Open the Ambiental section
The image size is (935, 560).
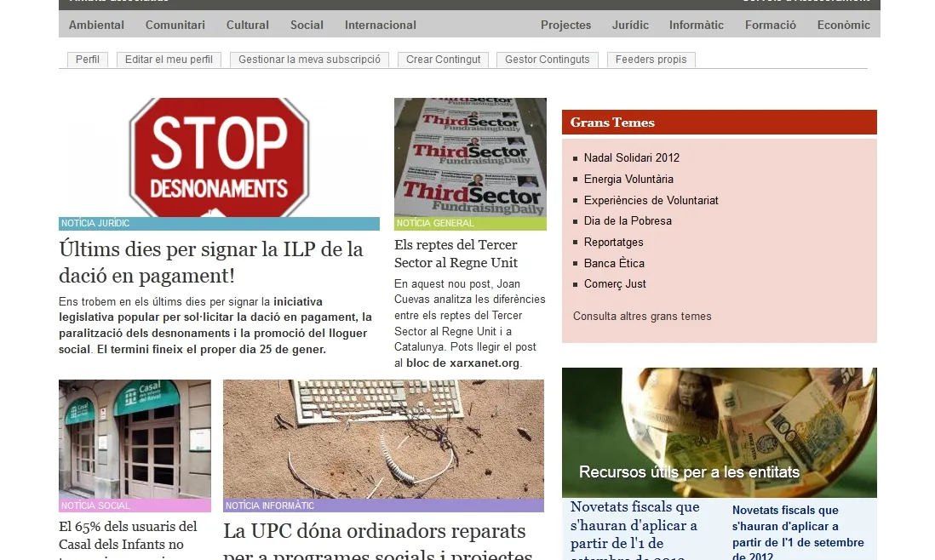96,25
